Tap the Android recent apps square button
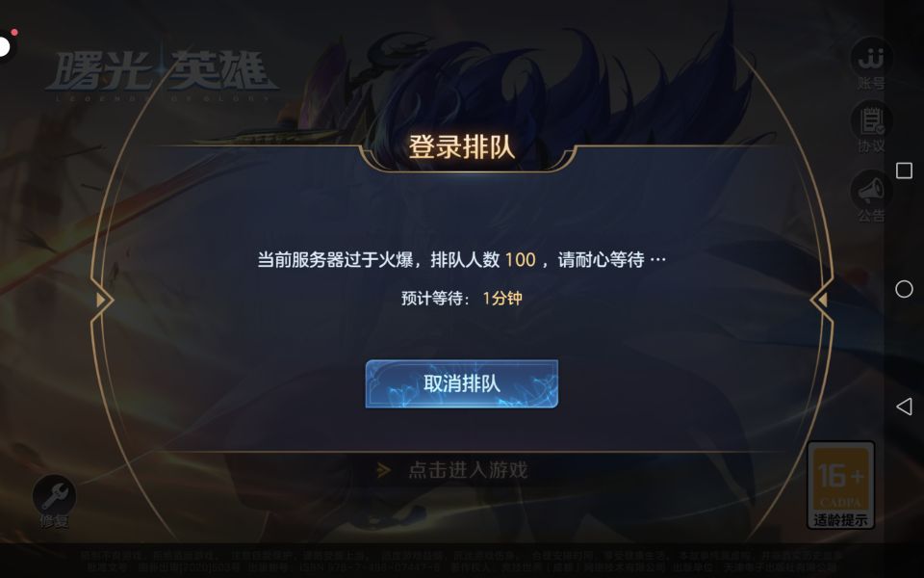This screenshot has width=924, height=578. click(x=904, y=171)
